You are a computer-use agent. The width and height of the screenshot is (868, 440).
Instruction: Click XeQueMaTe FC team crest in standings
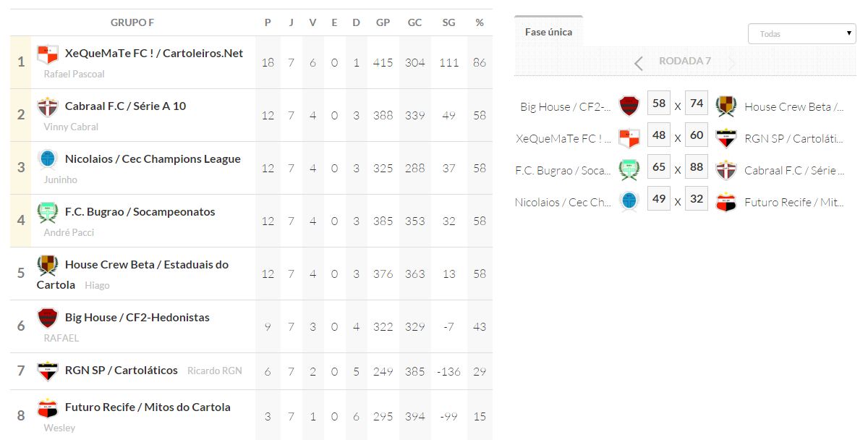(x=48, y=54)
